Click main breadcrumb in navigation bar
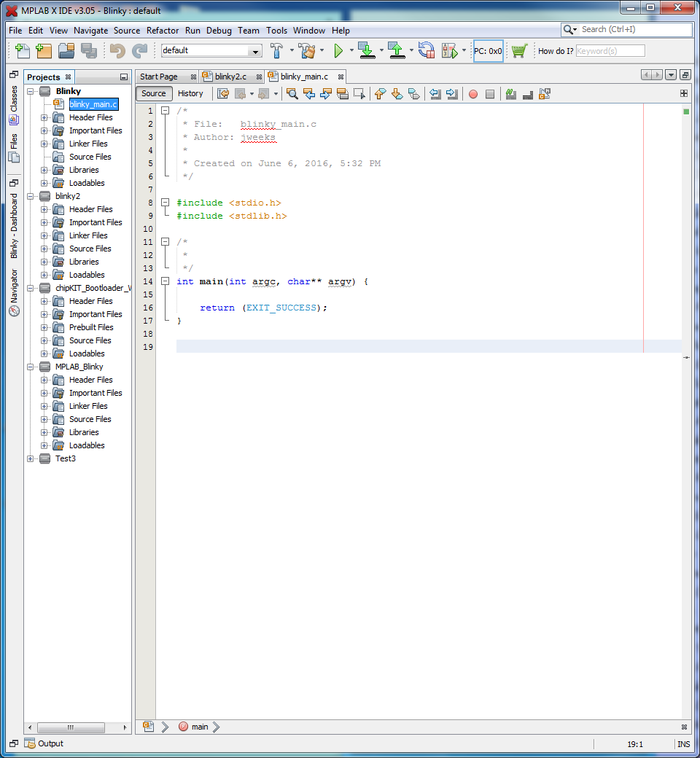700x758 pixels. click(x=199, y=727)
